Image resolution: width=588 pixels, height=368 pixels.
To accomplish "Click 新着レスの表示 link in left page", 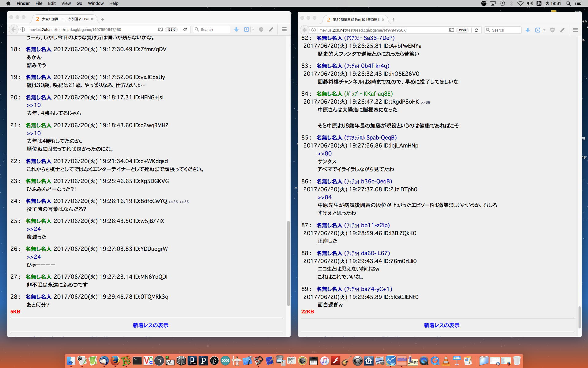I will tap(150, 325).
